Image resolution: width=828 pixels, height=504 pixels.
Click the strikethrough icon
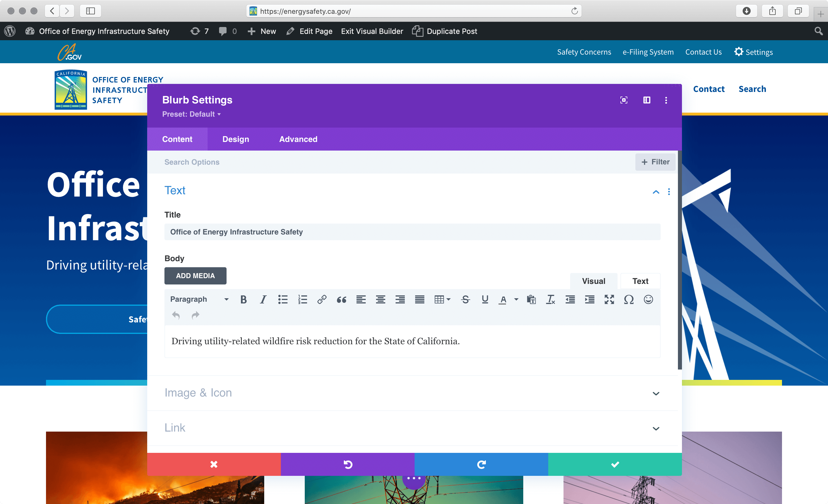(x=465, y=300)
